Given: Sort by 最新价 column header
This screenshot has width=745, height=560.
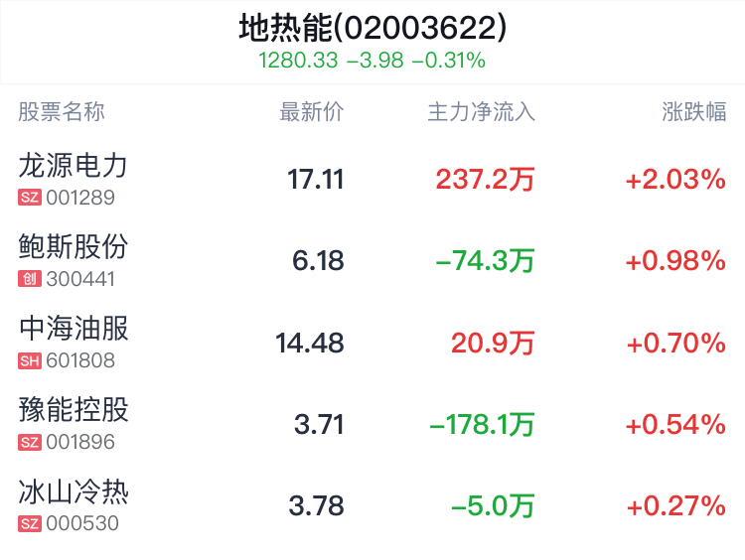Looking at the screenshot, I should click(312, 112).
